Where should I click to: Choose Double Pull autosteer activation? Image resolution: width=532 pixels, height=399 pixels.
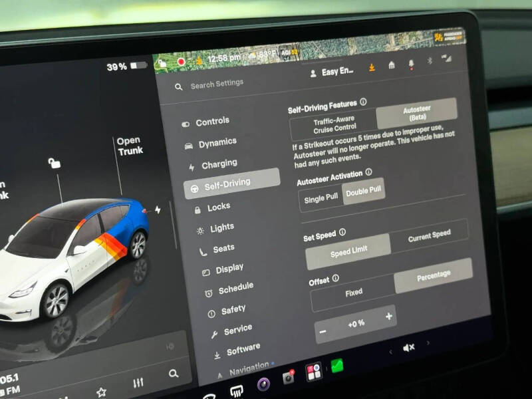pyautogui.click(x=363, y=192)
